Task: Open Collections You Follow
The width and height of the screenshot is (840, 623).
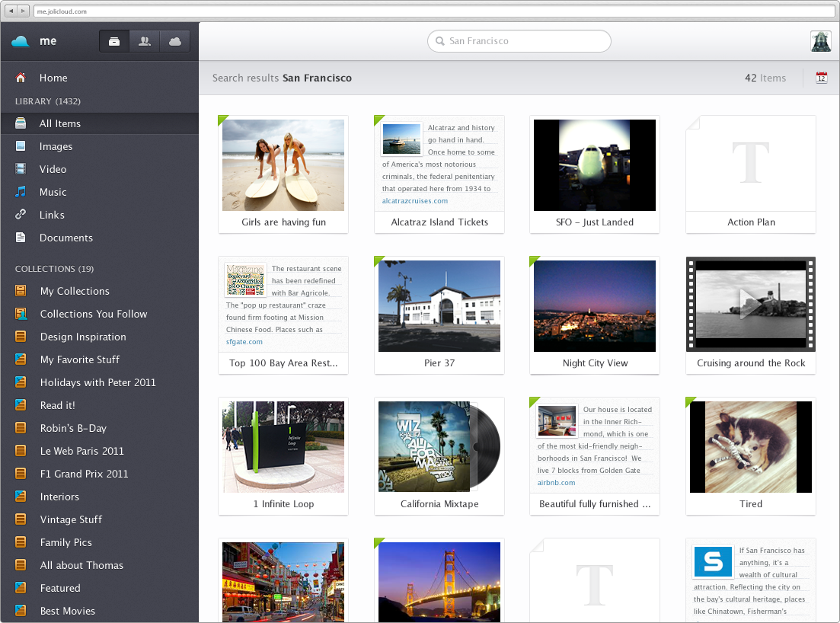Action: tap(93, 314)
